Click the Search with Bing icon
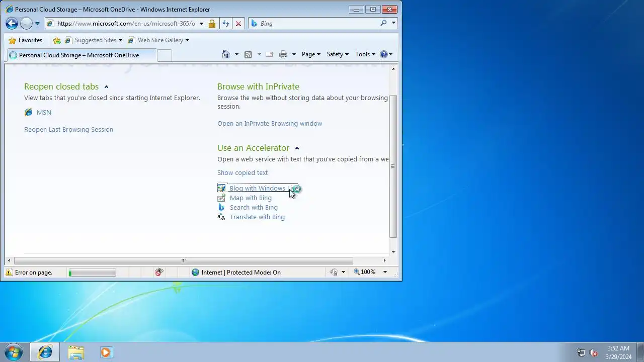644x362 pixels. [221, 208]
